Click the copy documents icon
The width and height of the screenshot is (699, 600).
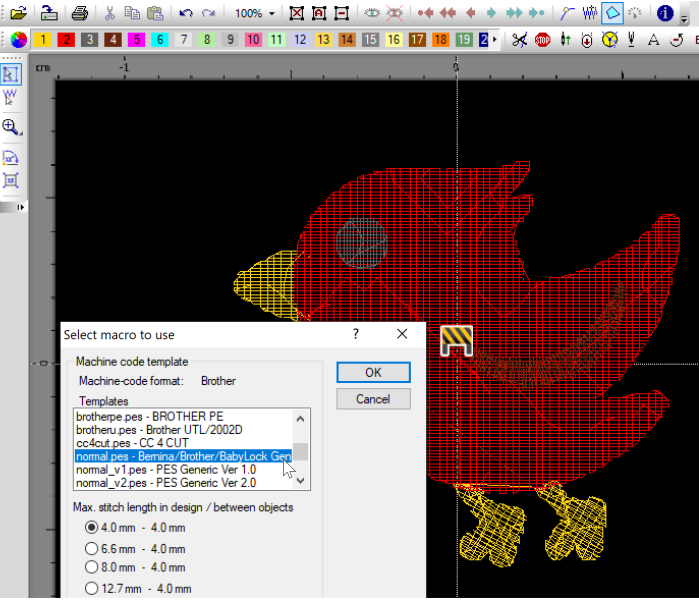pyautogui.click(x=132, y=13)
